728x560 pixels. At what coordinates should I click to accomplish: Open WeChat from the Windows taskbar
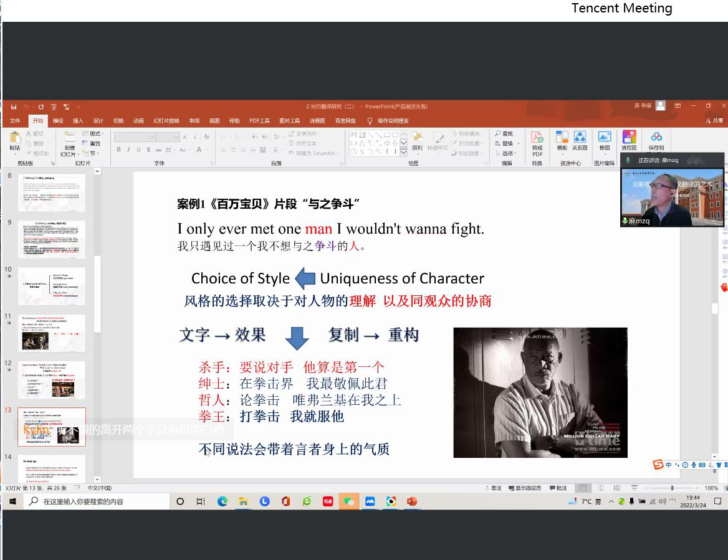pyautogui.click(x=349, y=501)
